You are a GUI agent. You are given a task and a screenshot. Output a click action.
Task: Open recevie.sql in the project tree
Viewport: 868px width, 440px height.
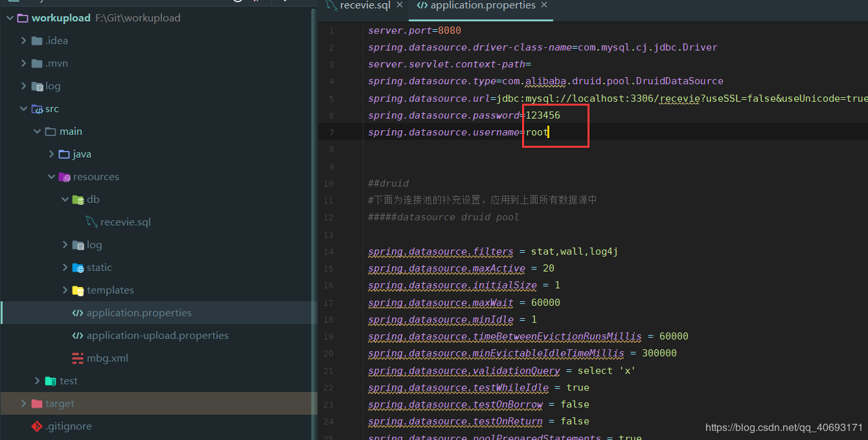tap(126, 222)
